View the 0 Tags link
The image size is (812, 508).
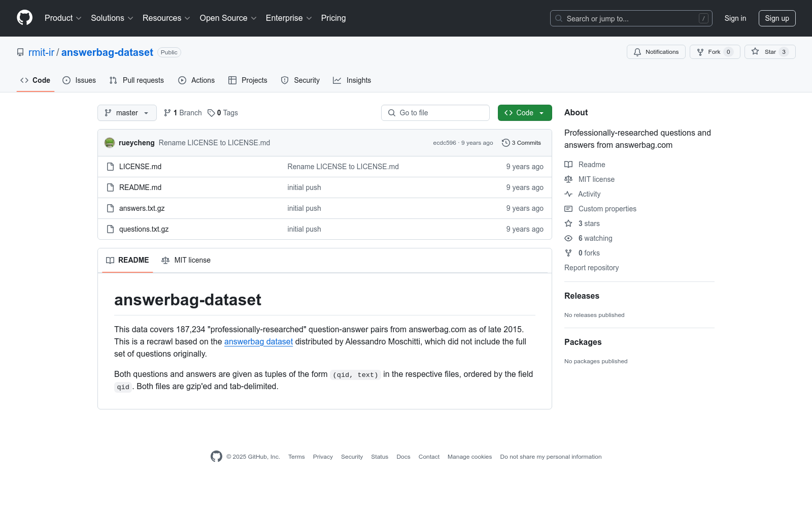point(222,113)
